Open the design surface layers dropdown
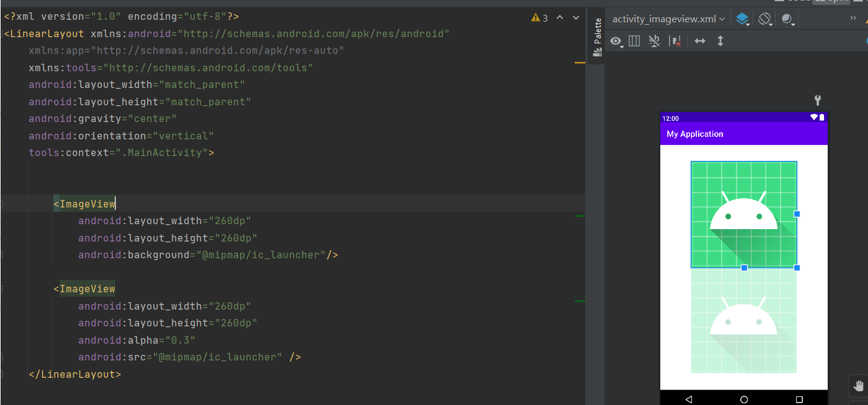The height and width of the screenshot is (405, 868). click(743, 19)
